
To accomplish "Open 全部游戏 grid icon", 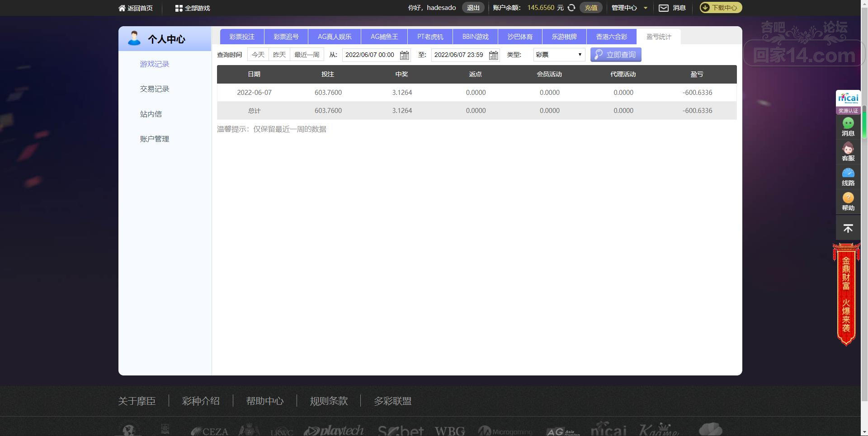I will coord(179,8).
